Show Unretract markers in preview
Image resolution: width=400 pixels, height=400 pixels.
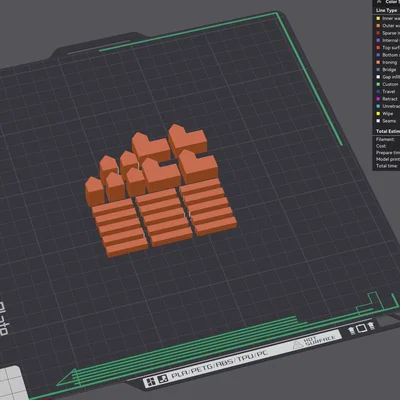[x=388, y=106]
